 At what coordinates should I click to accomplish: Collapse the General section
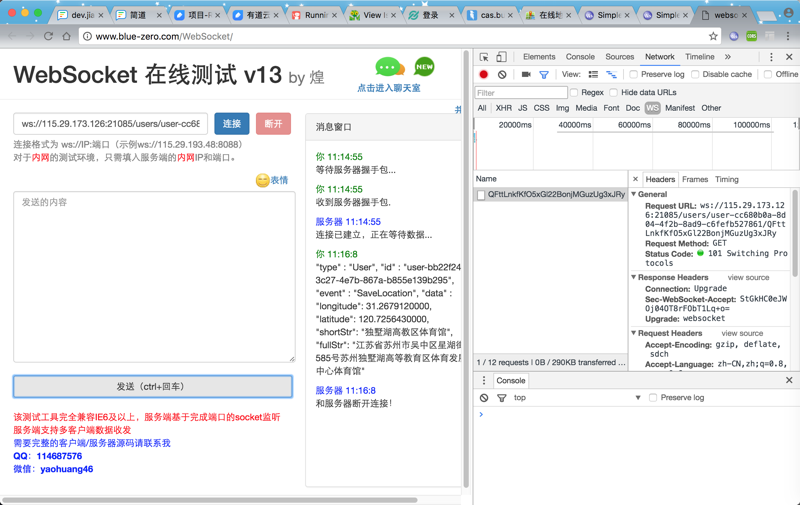pos(634,194)
